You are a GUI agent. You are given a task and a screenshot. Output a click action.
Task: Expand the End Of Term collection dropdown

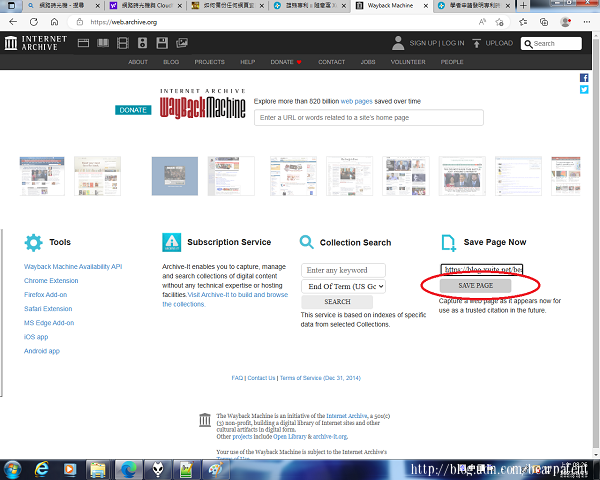click(x=343, y=286)
